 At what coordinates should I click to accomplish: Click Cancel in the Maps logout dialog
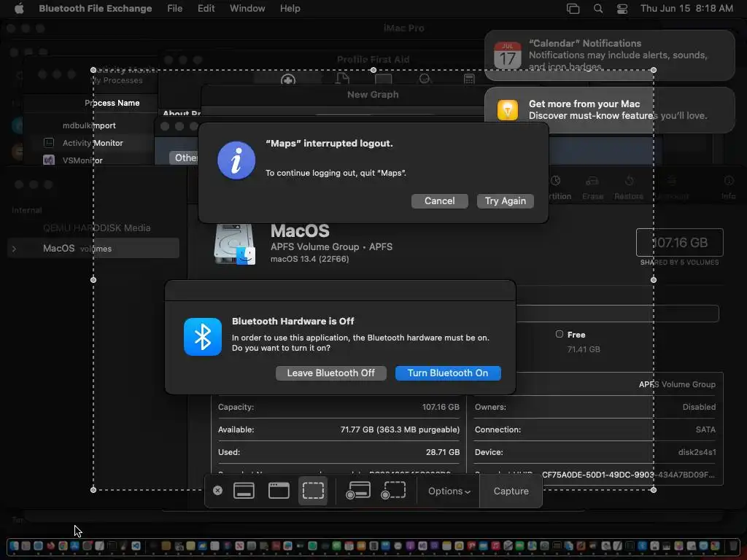coord(439,201)
